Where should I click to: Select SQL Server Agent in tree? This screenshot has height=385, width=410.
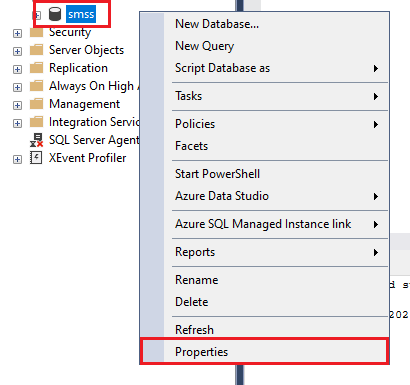94,140
